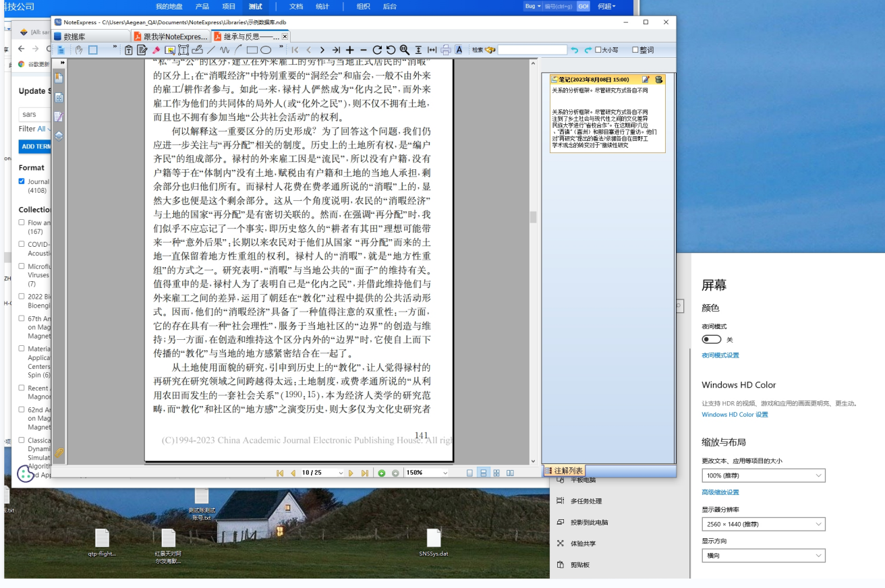Click the text select 'A' icon
The width and height of the screenshot is (885, 588).
click(459, 50)
